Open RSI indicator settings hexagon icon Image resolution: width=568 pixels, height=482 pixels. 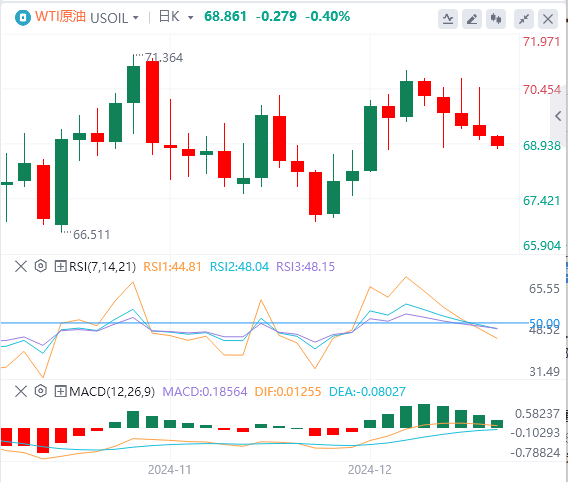(41, 266)
